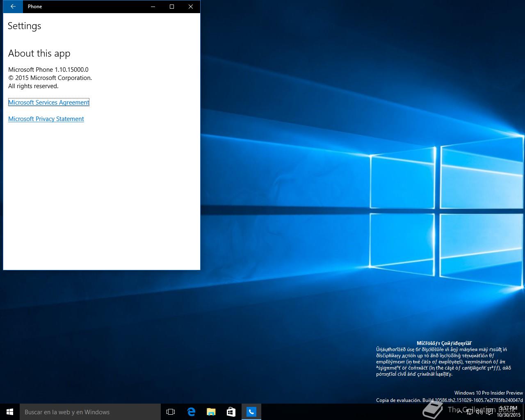
Task: Open the volume speaker tray icon
Action: [479, 412]
